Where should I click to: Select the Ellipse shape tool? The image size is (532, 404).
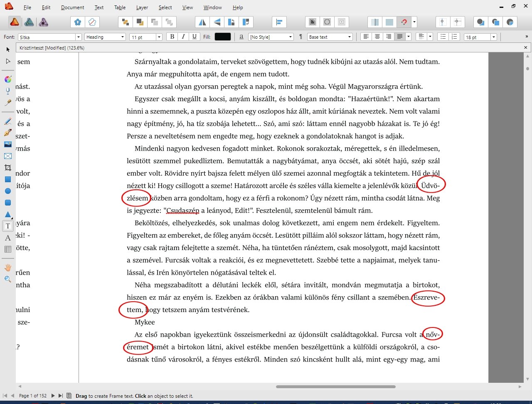click(7, 191)
